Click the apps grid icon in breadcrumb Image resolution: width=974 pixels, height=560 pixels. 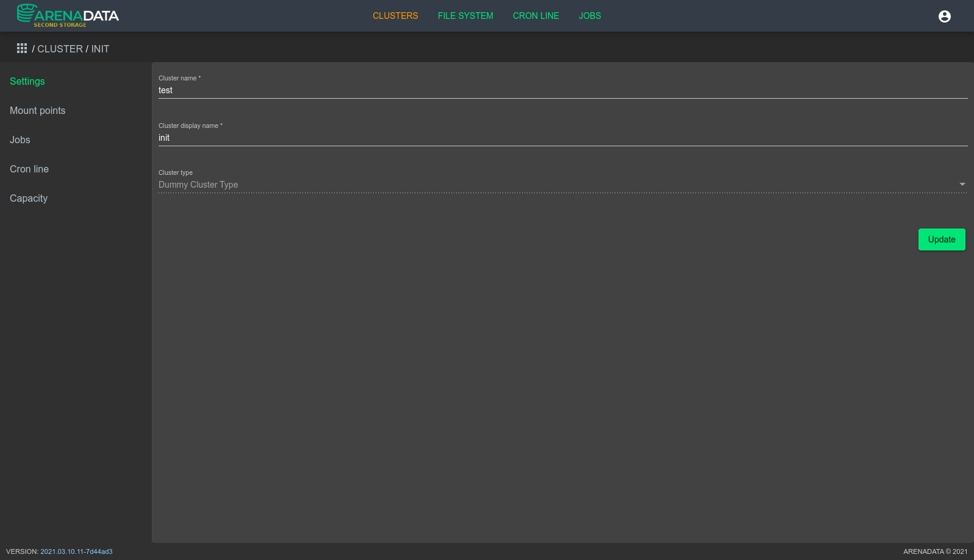(22, 48)
